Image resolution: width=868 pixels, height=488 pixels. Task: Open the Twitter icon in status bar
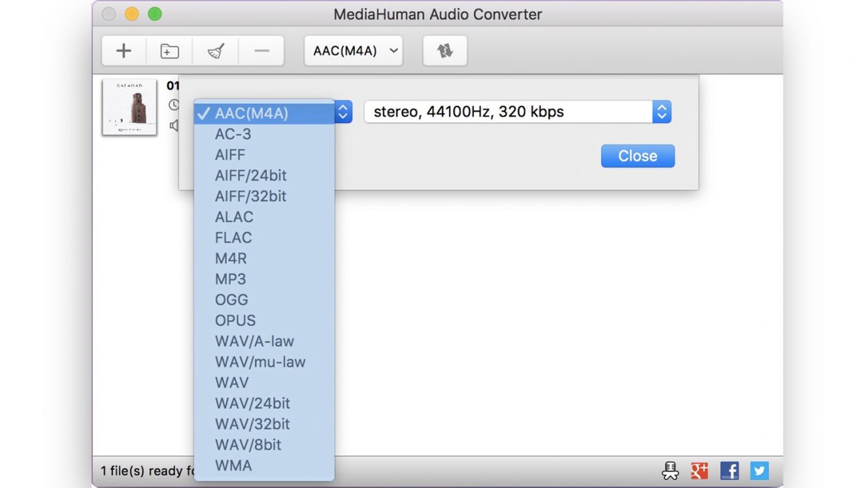point(759,470)
